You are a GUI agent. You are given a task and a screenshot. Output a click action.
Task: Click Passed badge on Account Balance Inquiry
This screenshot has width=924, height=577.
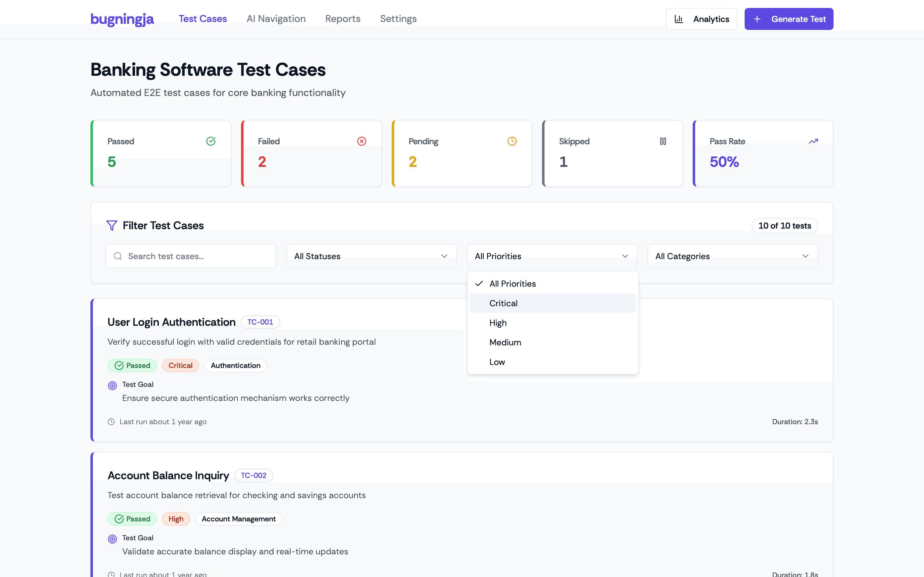click(x=132, y=519)
